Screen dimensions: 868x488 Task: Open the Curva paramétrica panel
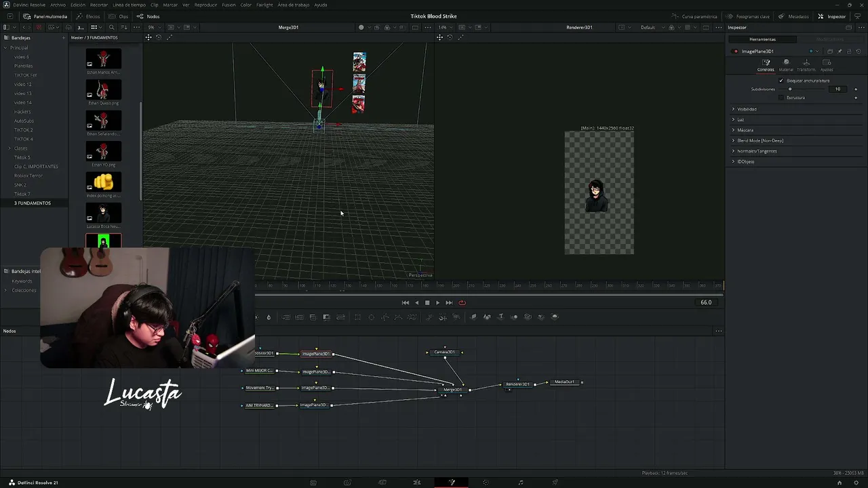click(x=694, y=16)
